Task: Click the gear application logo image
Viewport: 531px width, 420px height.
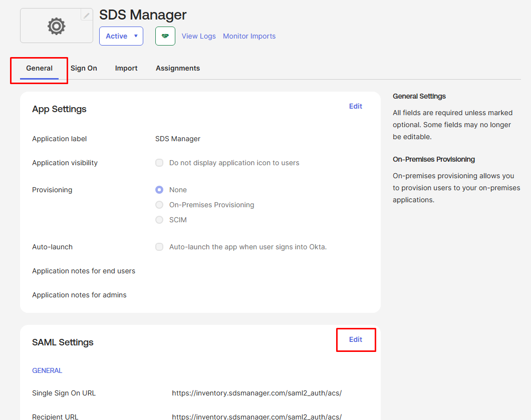Action: tap(56, 26)
